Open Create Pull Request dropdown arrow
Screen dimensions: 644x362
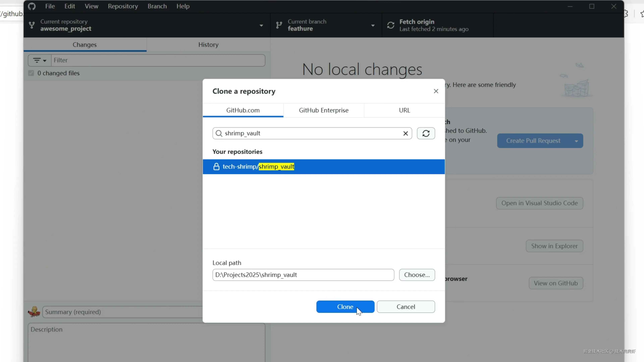point(576,141)
